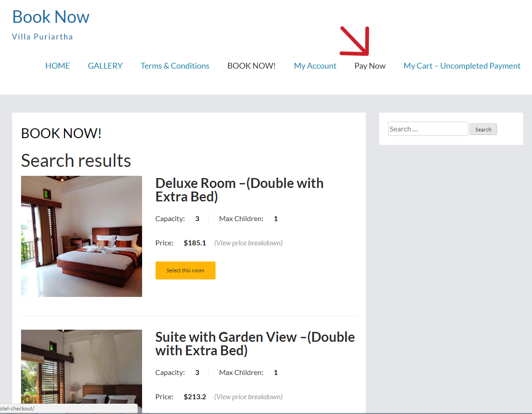
Task: Open the Deluxe Room photo thumbnail
Action: 82,236
